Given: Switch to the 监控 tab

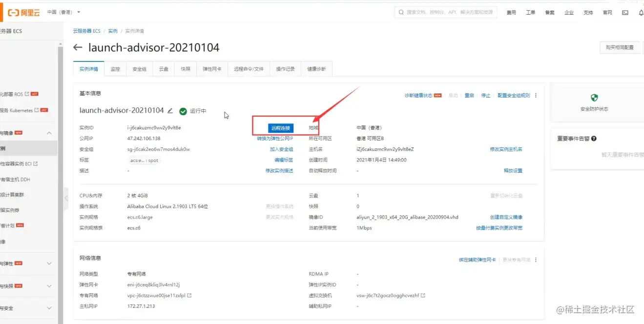Looking at the screenshot, I should [115, 69].
